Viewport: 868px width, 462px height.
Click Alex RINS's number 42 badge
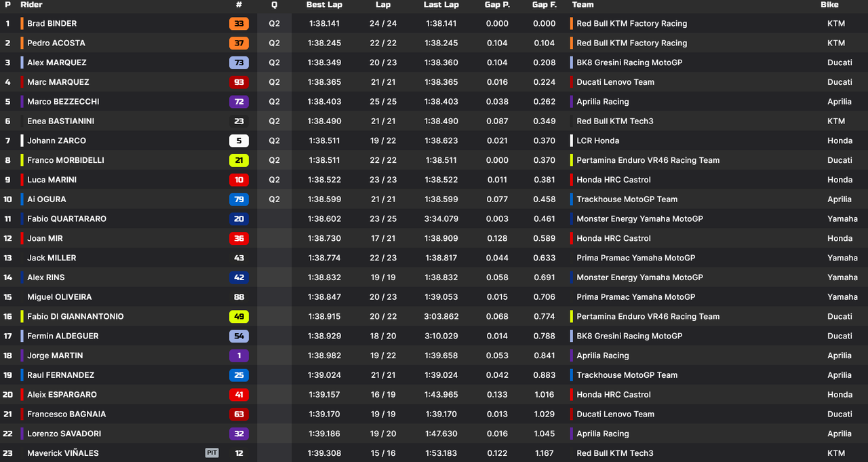pyautogui.click(x=239, y=277)
